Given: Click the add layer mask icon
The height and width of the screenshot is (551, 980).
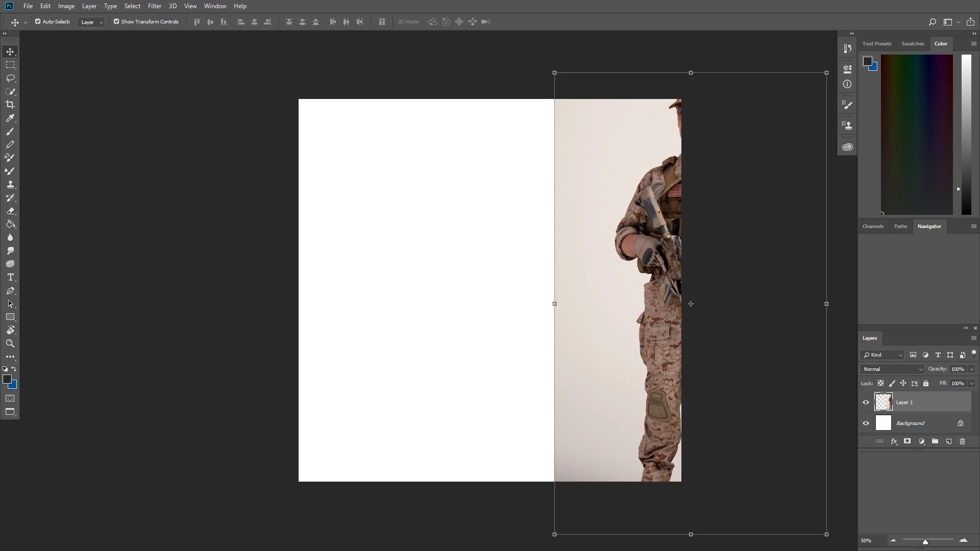Looking at the screenshot, I should click(907, 441).
